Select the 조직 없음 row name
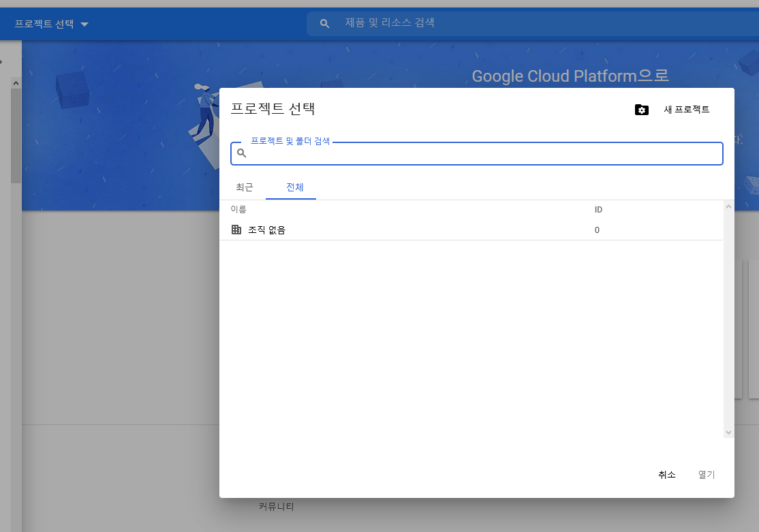 coord(266,230)
